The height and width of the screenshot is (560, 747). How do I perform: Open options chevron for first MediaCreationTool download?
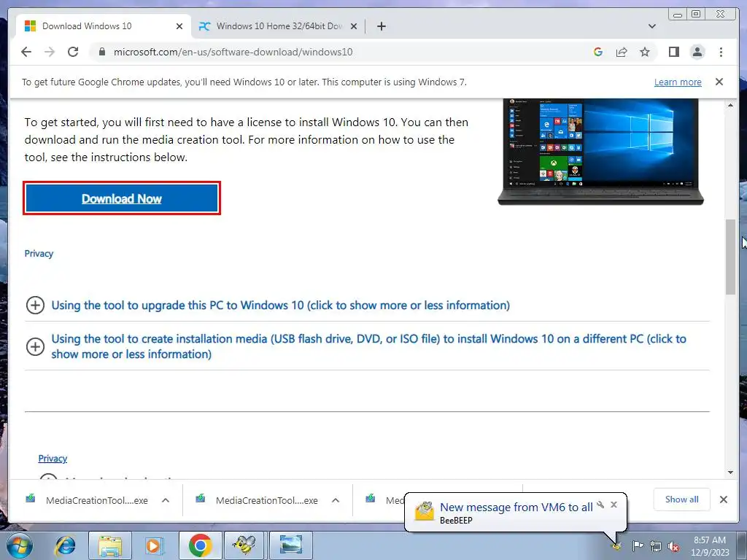click(166, 500)
